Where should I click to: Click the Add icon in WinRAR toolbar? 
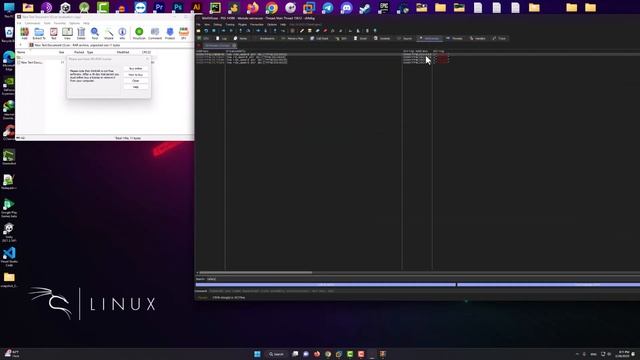pyautogui.click(x=24, y=33)
